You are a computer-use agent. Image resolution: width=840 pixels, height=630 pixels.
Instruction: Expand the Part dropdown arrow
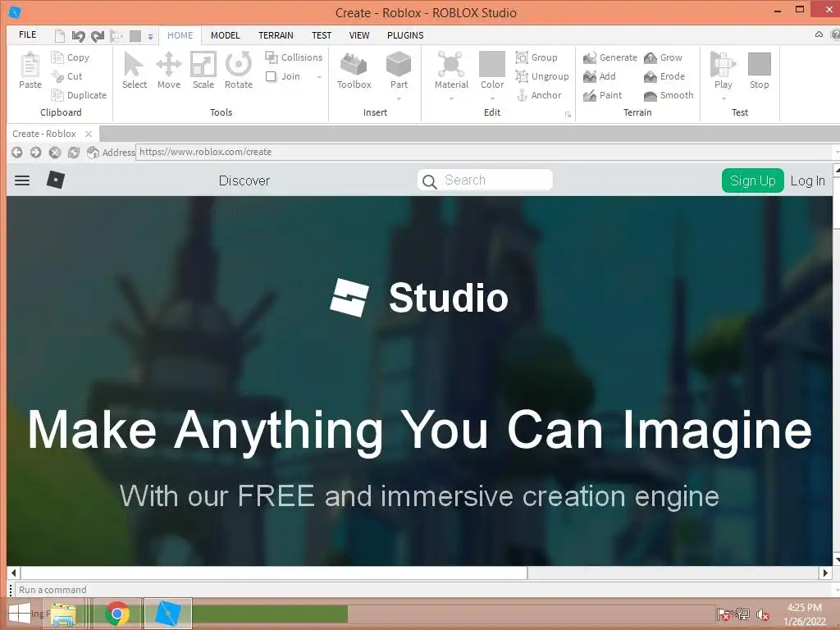[399, 98]
